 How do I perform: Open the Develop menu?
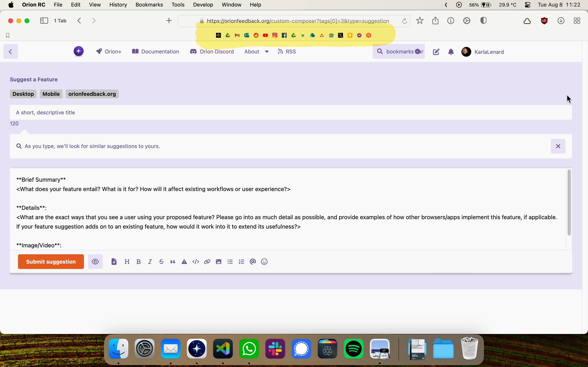203,5
